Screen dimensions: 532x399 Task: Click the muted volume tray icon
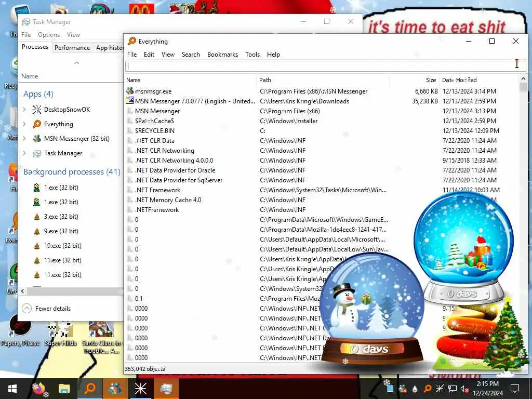tap(464, 389)
